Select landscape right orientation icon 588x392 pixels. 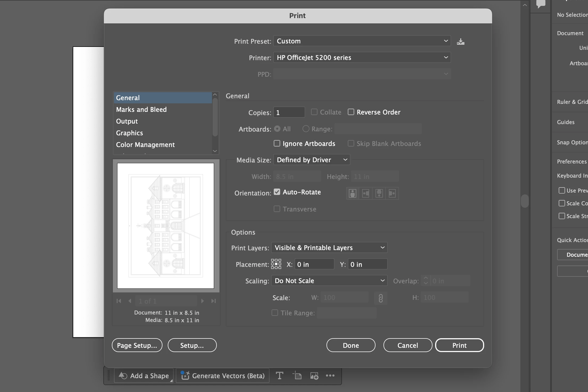coord(392,193)
